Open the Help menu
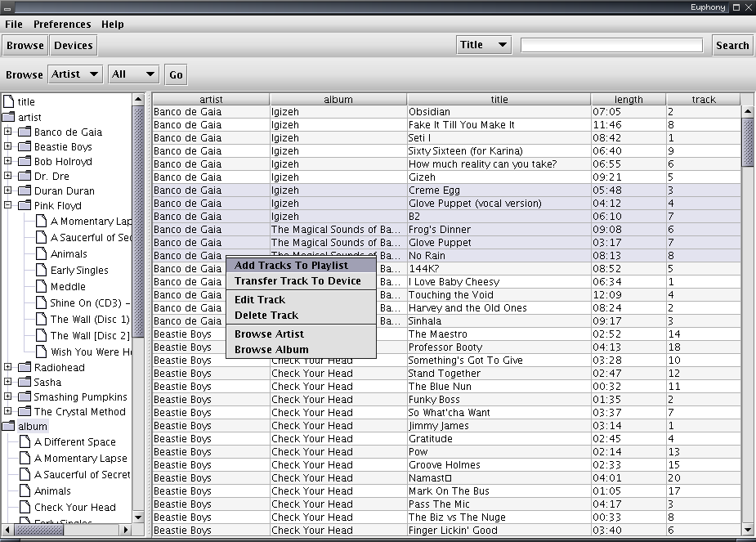The height and width of the screenshot is (542, 756). [112, 24]
